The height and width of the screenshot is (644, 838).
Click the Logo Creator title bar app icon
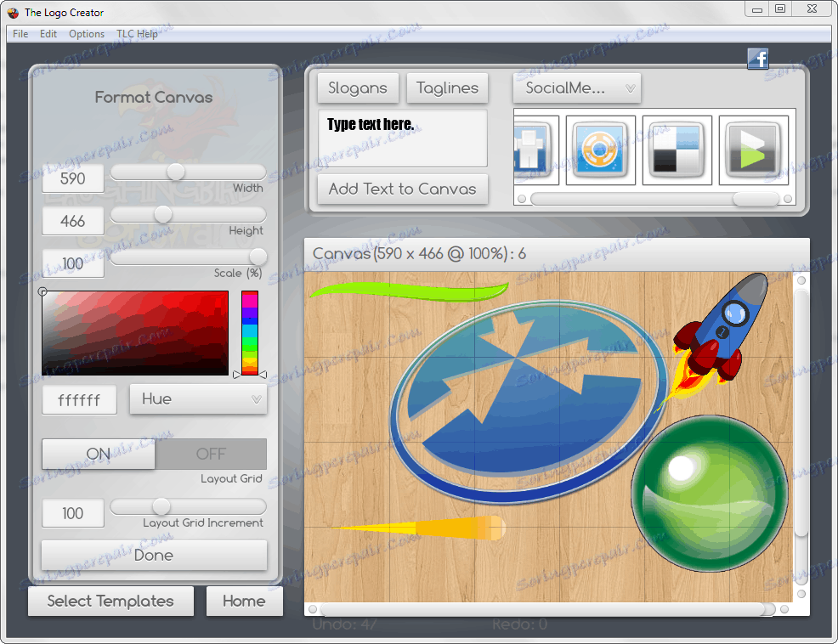[x=13, y=12]
